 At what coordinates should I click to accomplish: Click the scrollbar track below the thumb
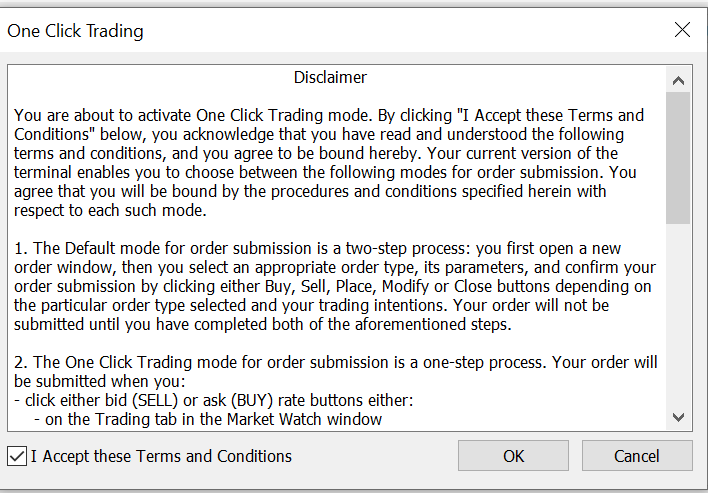[x=679, y=320]
